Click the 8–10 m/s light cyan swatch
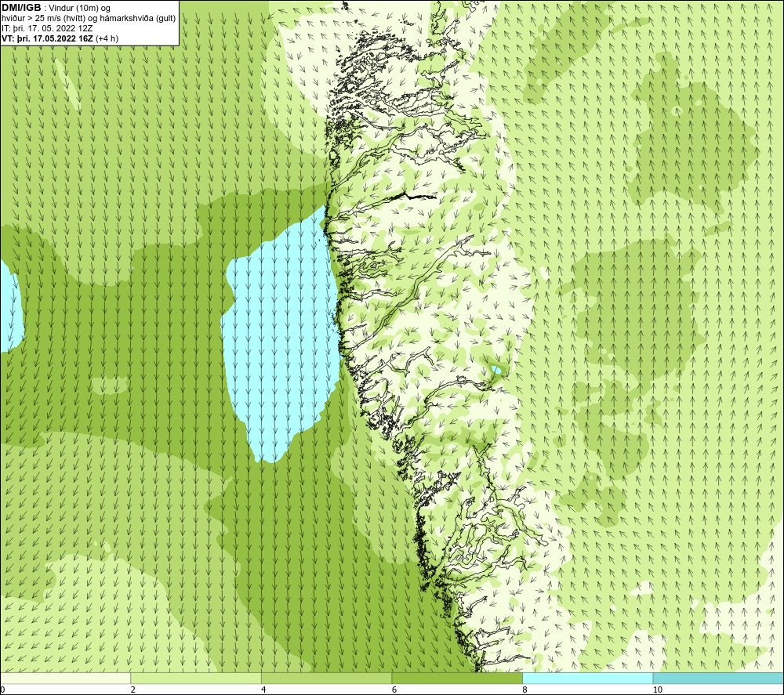Viewport: 784px width, 695px height. pyautogui.click(x=587, y=678)
